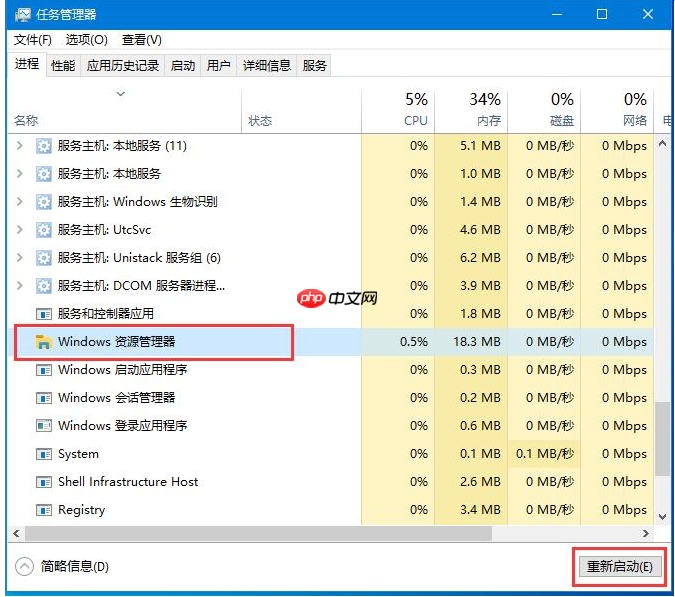This screenshot has height=597, width=675.
Task: Click the horizontal scrollbar thumb
Action: pos(258,534)
